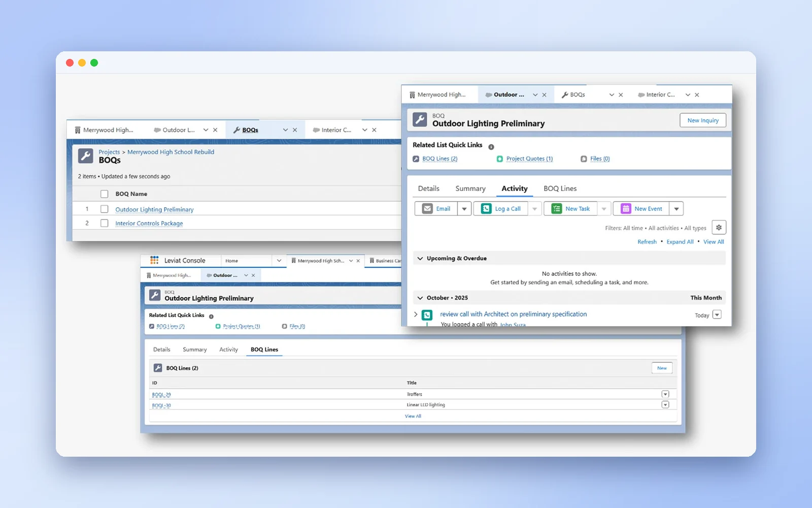Open dropdown on review call activity marked Today

(717, 315)
